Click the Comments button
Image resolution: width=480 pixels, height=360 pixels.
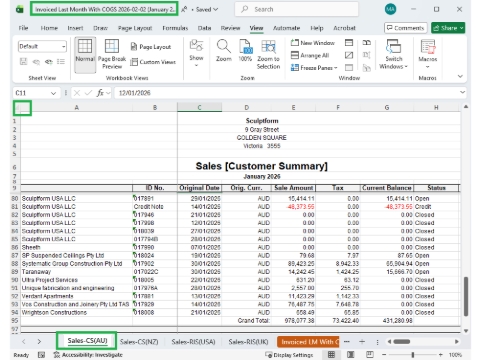[405, 28]
